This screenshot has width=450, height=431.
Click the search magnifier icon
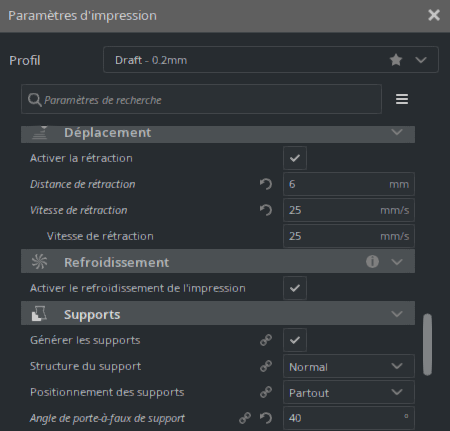[x=34, y=99]
